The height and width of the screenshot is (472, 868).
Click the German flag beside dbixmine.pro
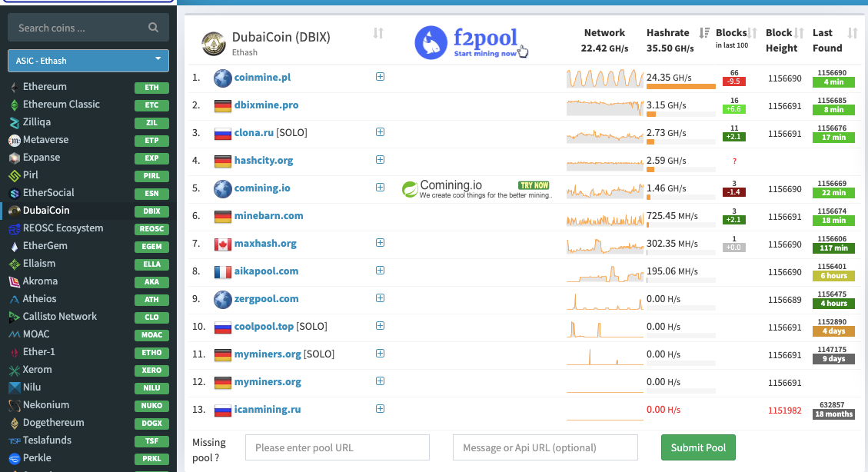(222, 105)
